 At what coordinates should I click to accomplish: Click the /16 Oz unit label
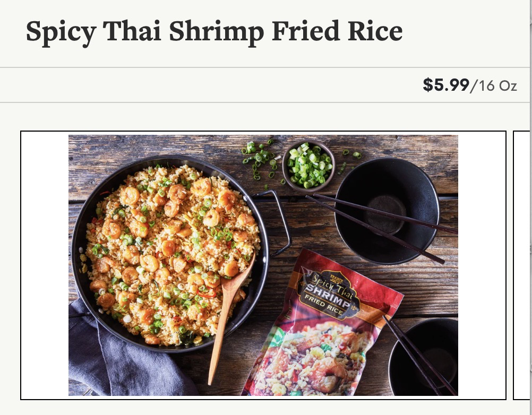point(493,85)
